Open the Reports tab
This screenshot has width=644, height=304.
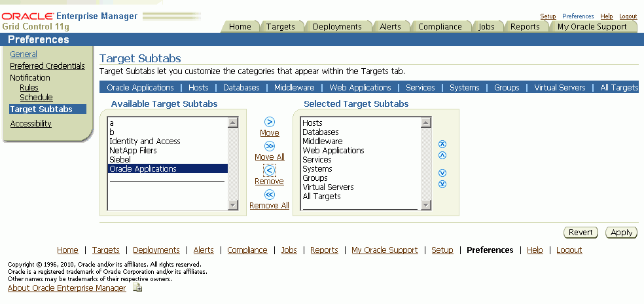click(525, 27)
